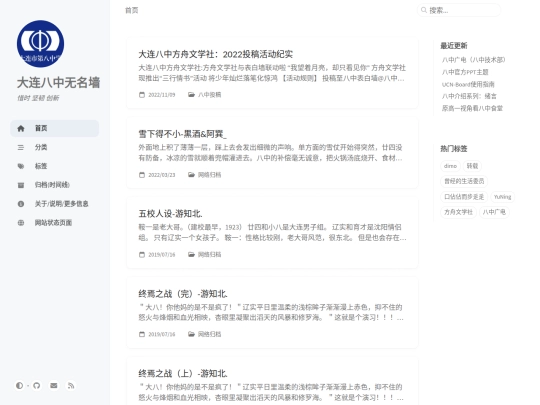Select the 方舟文学社 tag
The height and width of the screenshot is (405, 540).
(x=458, y=212)
